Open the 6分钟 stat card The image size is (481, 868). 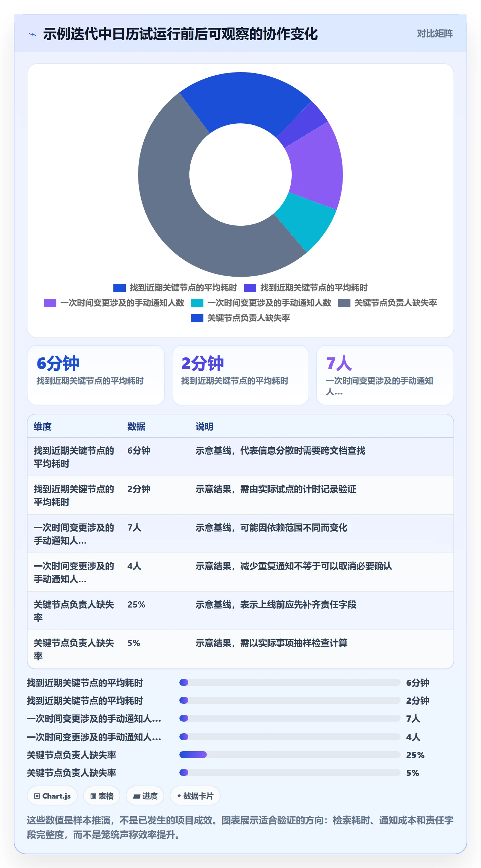(x=96, y=375)
